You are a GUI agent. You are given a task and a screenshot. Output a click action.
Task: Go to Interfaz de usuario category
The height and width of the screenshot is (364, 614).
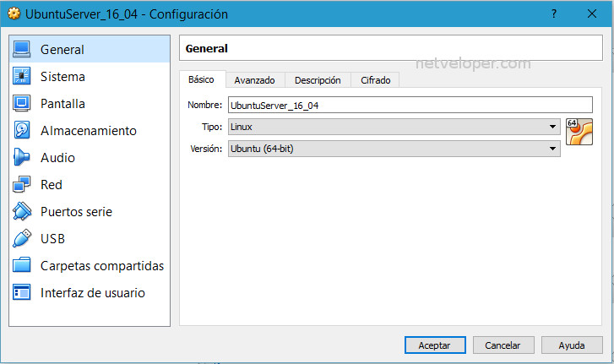tap(90, 292)
